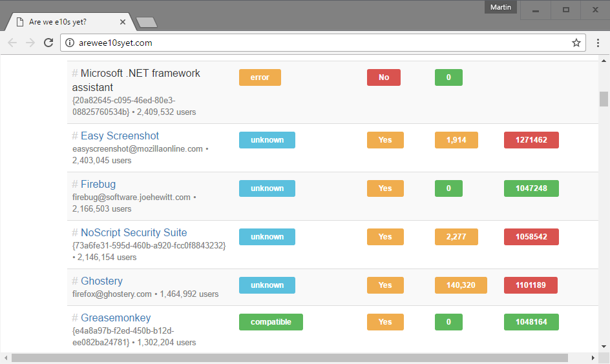The image size is (610, 364).
Task: Open a new tab
Action: (x=147, y=23)
